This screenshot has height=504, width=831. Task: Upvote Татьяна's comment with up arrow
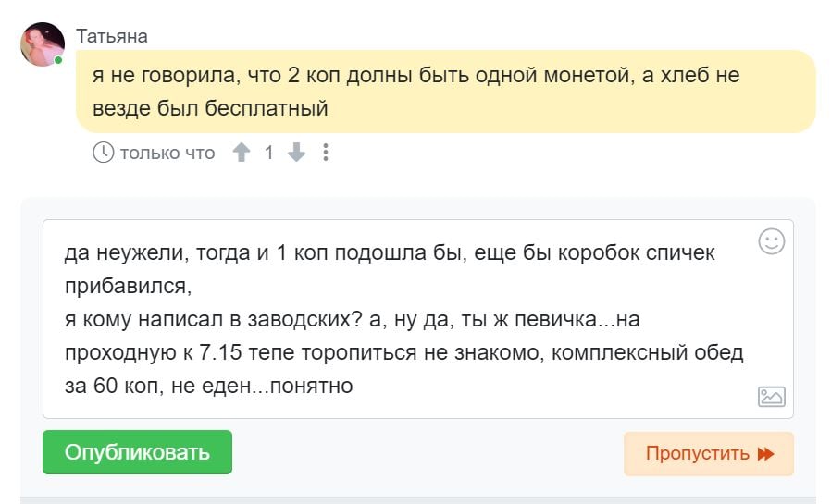(x=242, y=153)
